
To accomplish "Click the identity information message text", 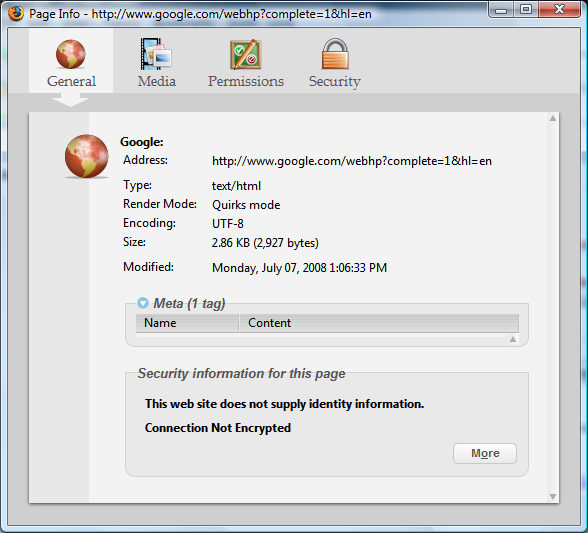I will tap(285, 404).
